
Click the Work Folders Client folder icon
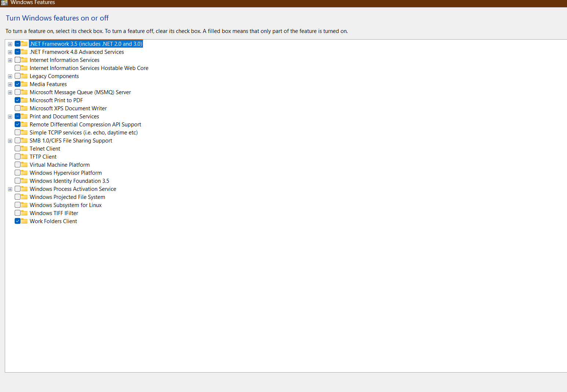coord(24,221)
